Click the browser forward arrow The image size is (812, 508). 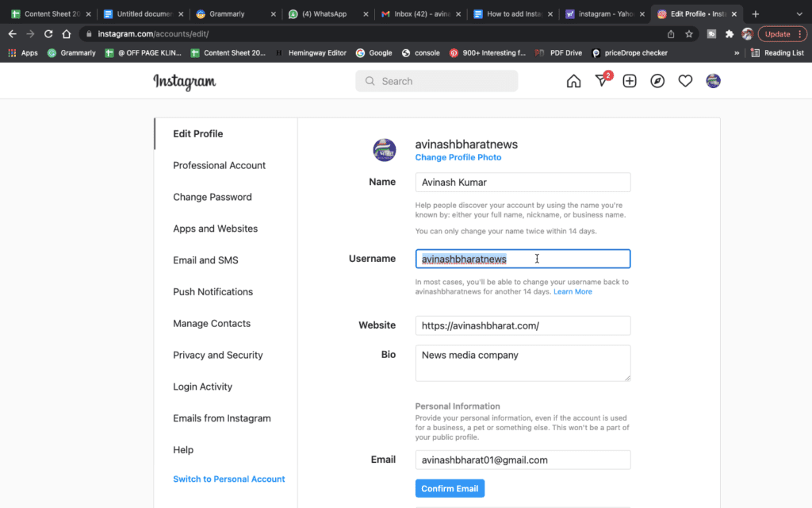coord(31,33)
